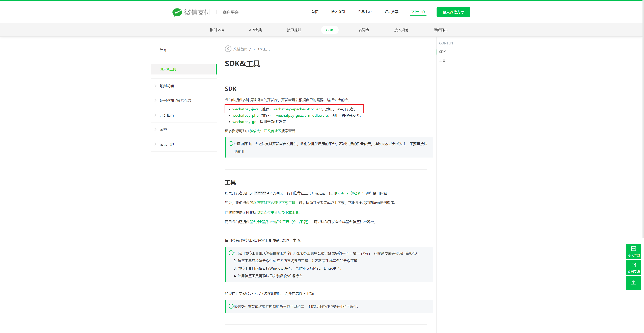Viewport: 644px width, 333px height.
Task: Open the Postman签名脚本 link
Action: coord(350,193)
